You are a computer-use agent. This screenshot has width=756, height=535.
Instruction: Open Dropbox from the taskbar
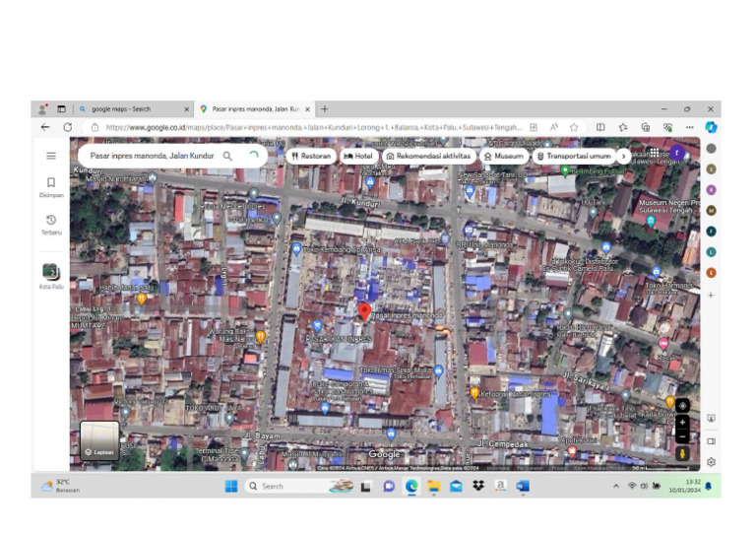coord(478,487)
